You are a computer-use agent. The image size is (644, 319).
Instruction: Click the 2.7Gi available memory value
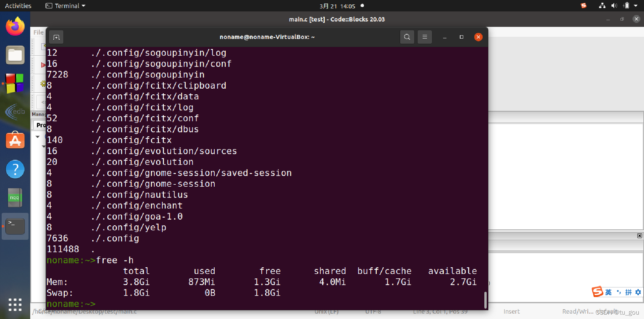coord(463,282)
